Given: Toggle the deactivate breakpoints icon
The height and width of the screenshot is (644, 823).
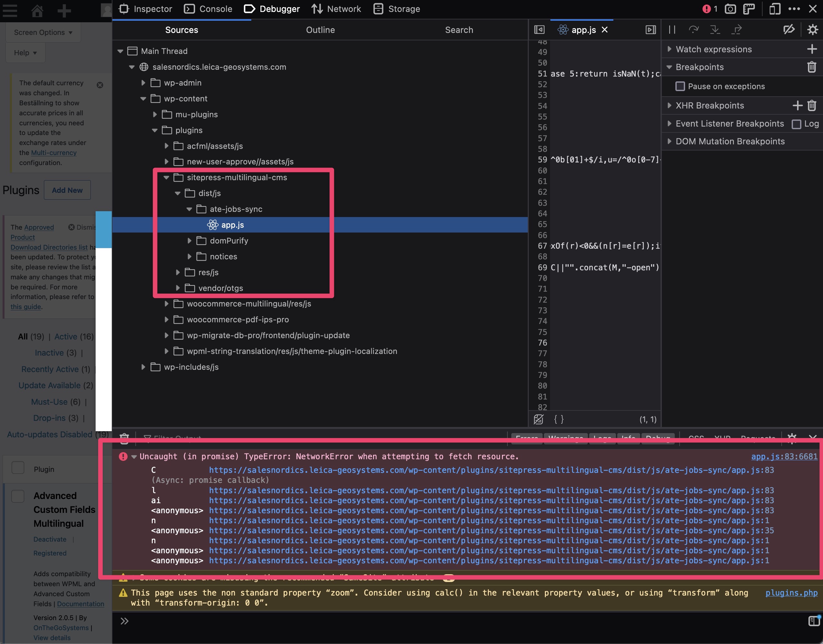Looking at the screenshot, I should (x=789, y=29).
